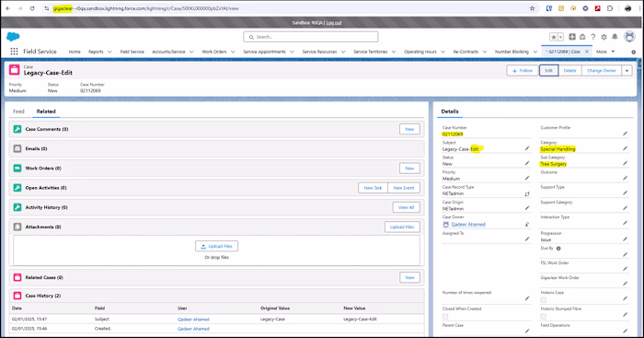Edit the Subject field pencil icon
Viewport: 644px width, 338px height.
(527, 148)
